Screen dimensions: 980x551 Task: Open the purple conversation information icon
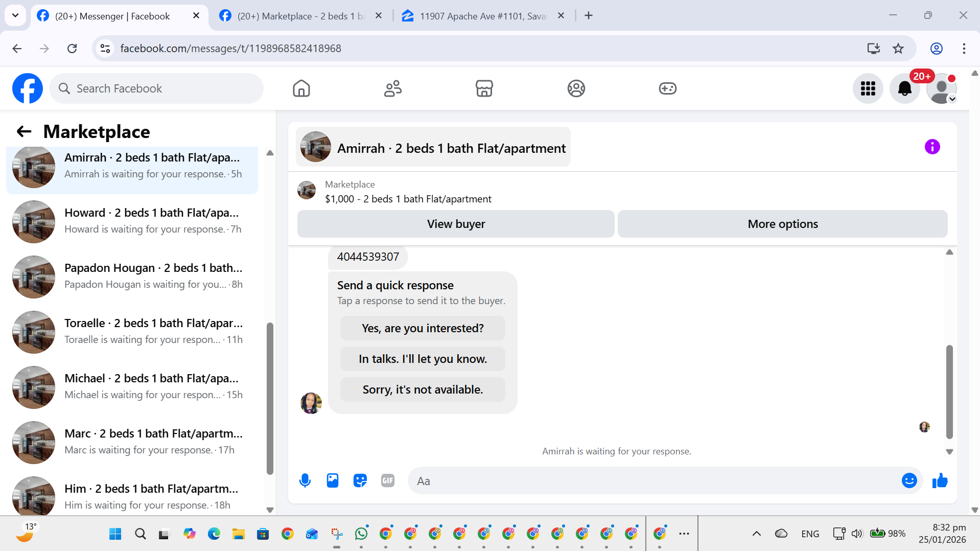(x=932, y=147)
